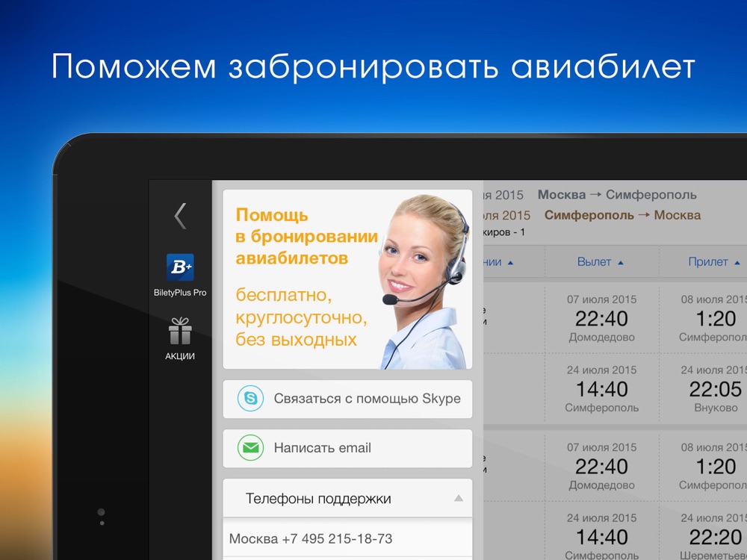Select the first 22:40 Домодедово departure
747x560 pixels.
click(x=601, y=318)
